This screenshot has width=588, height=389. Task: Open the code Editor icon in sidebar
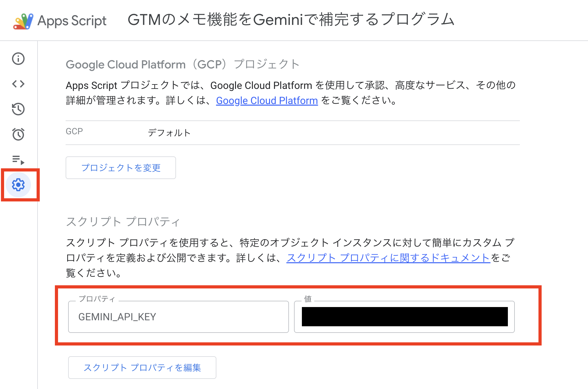point(18,84)
